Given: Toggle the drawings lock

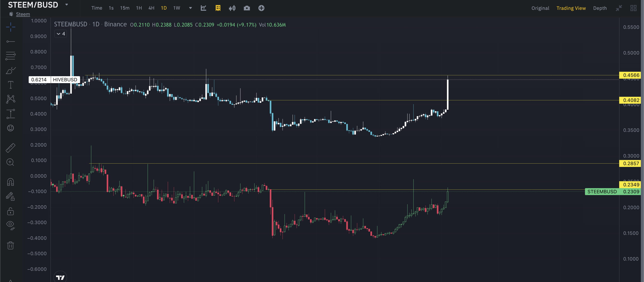Looking at the screenshot, I should coord(11,212).
